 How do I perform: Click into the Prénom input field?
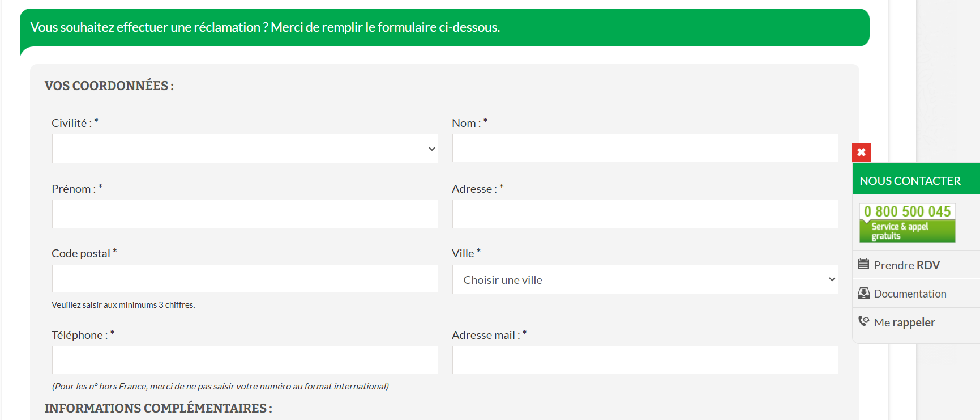pyautogui.click(x=245, y=214)
